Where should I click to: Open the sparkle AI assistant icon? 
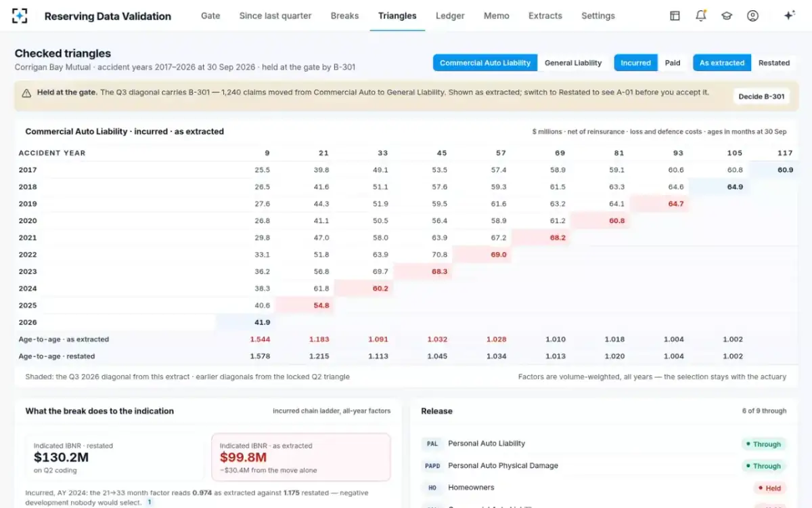[789, 16]
